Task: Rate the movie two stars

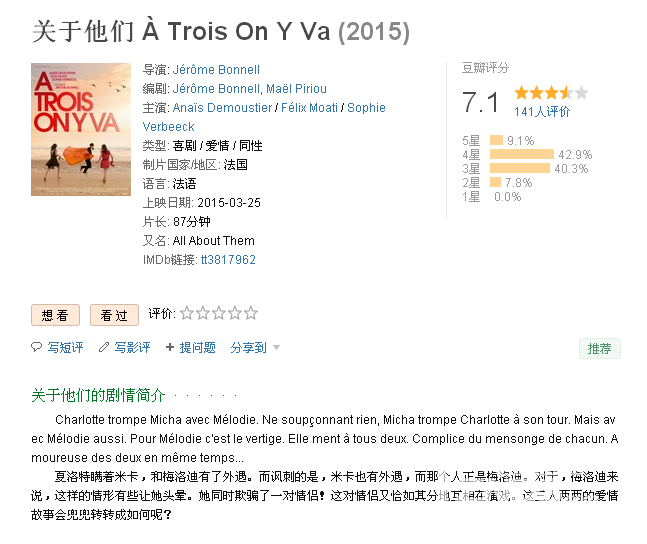Action: 203,313
